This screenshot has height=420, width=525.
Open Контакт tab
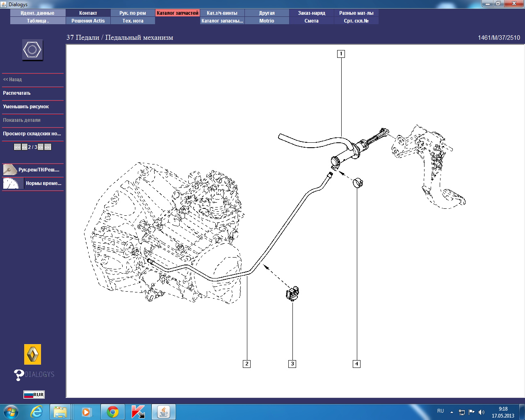88,13
